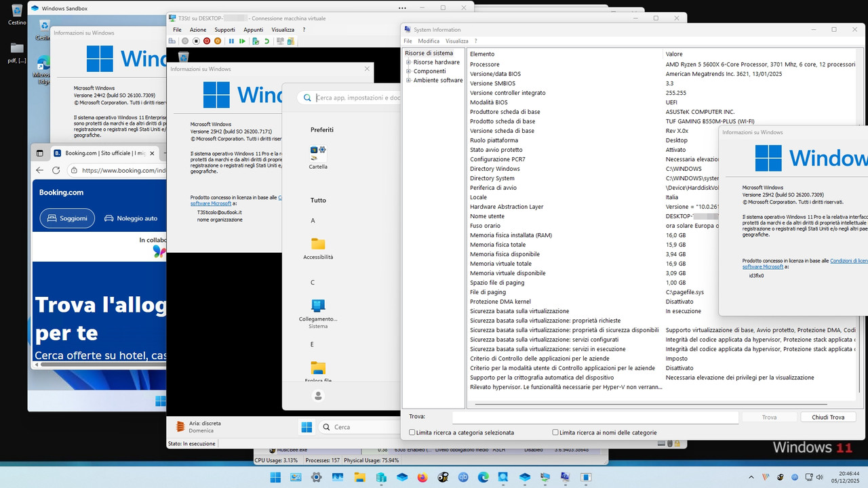Viewport: 868px width, 488px height.
Task: Open Settings gear in host taskbar
Action: pyautogui.click(x=316, y=477)
